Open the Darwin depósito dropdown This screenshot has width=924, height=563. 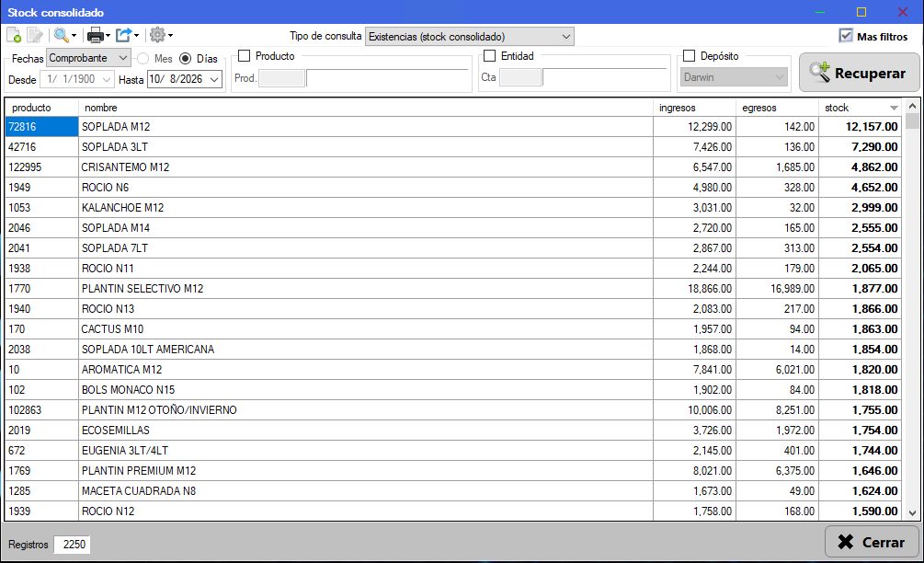tap(735, 77)
